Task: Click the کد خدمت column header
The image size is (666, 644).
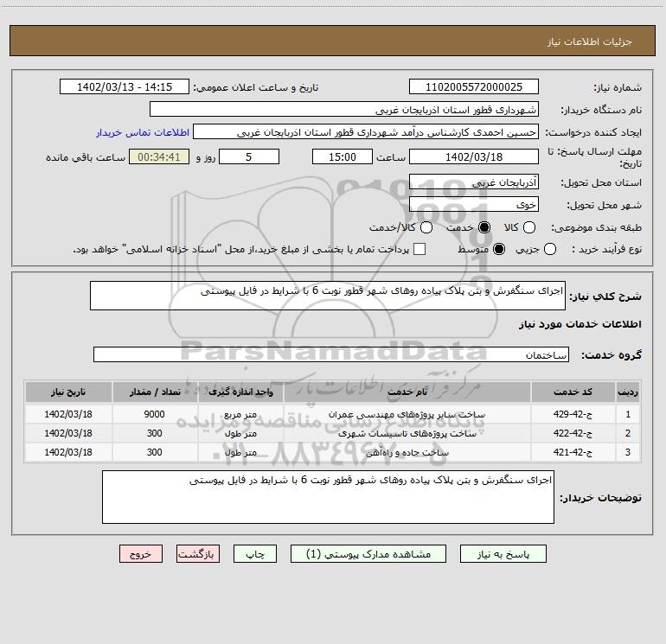Action: pos(573,392)
